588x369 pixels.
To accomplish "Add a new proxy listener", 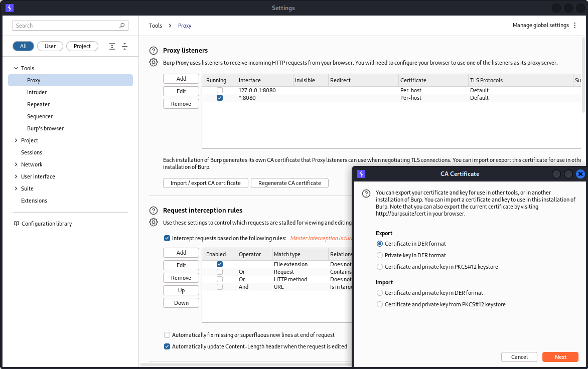I will click(x=181, y=79).
